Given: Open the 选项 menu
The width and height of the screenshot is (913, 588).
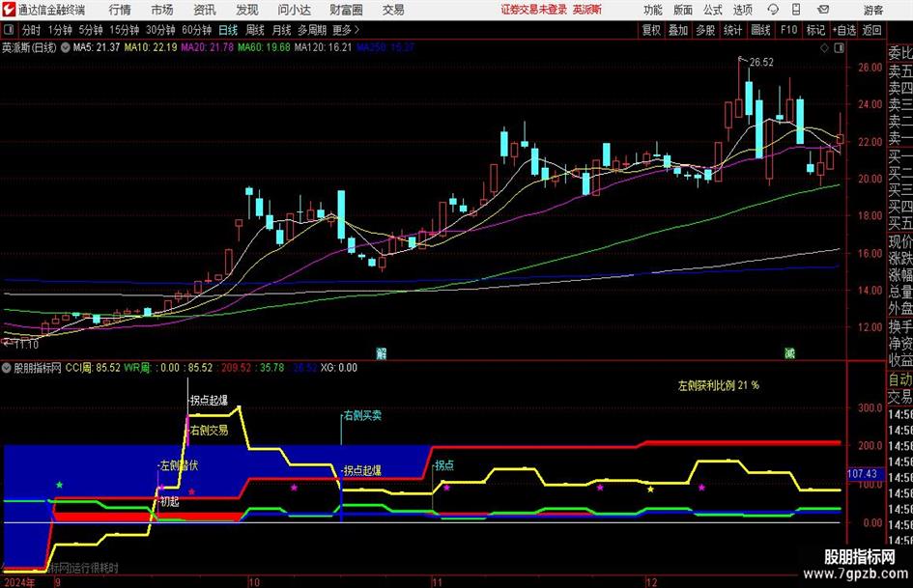Looking at the screenshot, I should 742,10.
